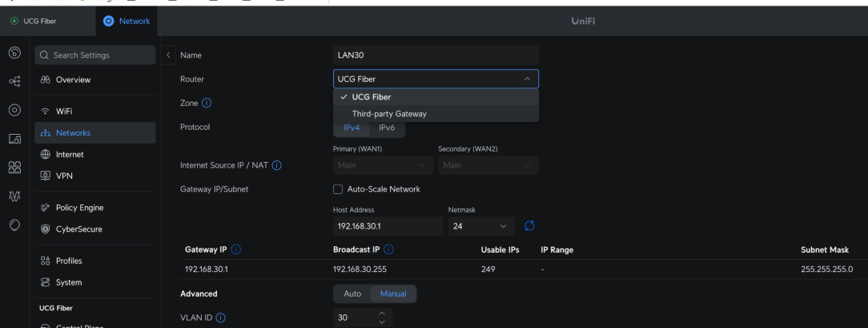The image size is (868, 328).
Task: Click the 255.255.255.0 subnet mask value
Action: 827,269
